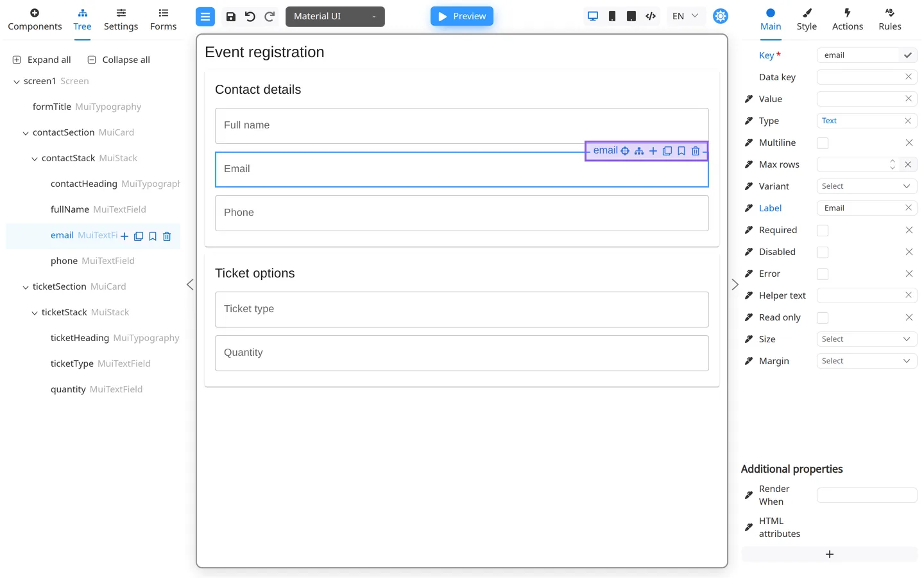Click Collapse all in tree panel
This screenshot has height=578, width=924.
pos(119,60)
